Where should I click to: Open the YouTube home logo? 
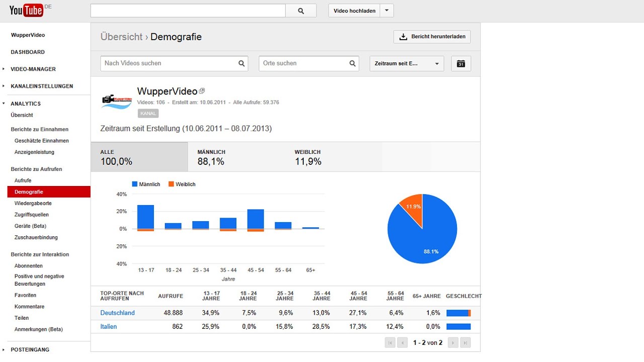click(x=26, y=10)
